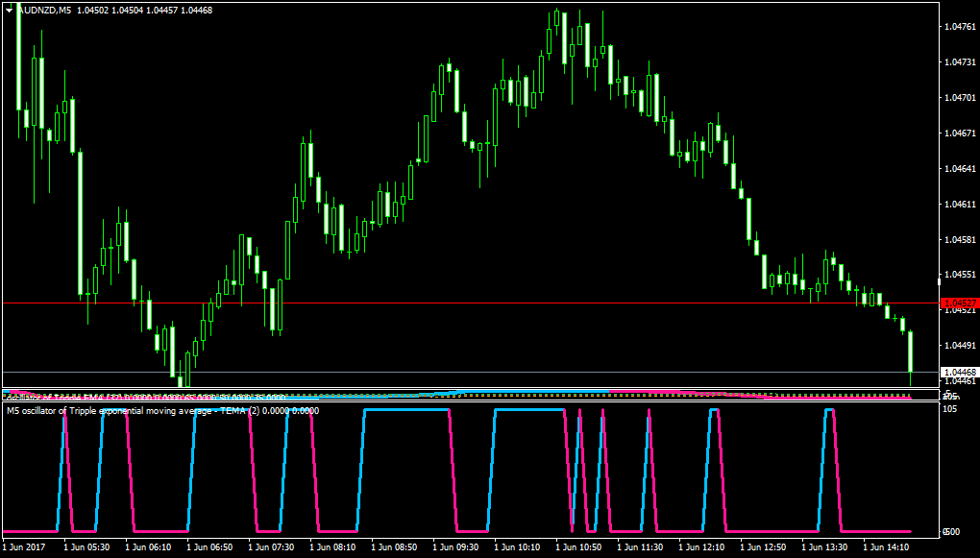
Task: Open the dropdown arrow beside AUDNZD,M5
Action: point(10,10)
